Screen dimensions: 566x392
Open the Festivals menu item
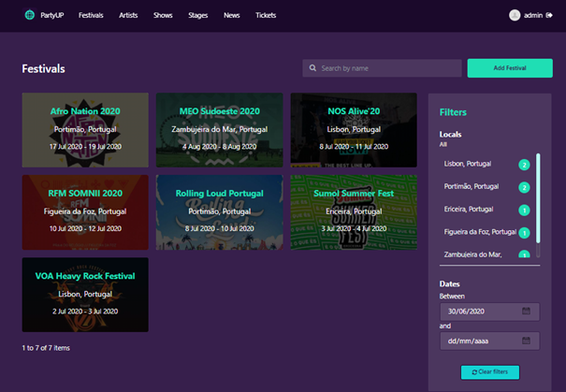pos(91,15)
